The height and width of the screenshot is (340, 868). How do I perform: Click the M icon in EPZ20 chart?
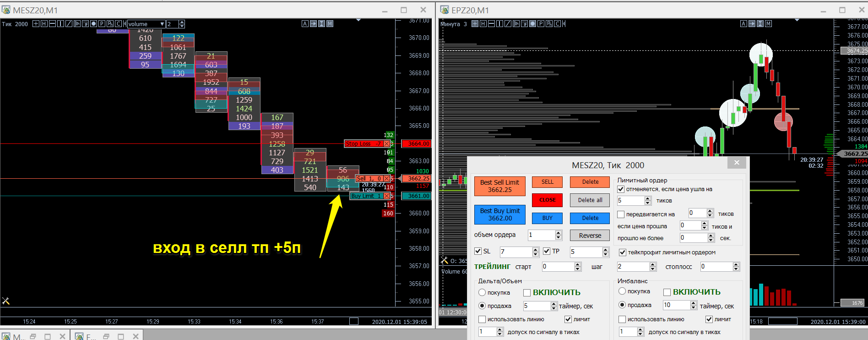tap(768, 24)
